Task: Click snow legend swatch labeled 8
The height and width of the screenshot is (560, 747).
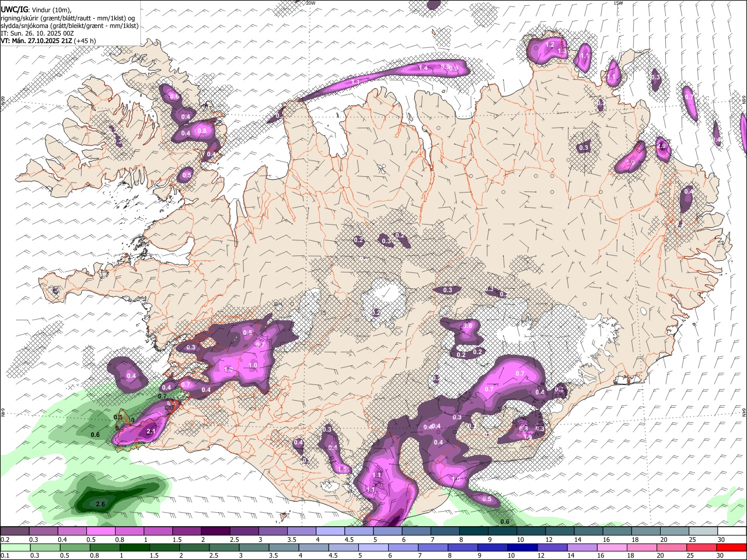Action: 474,531
